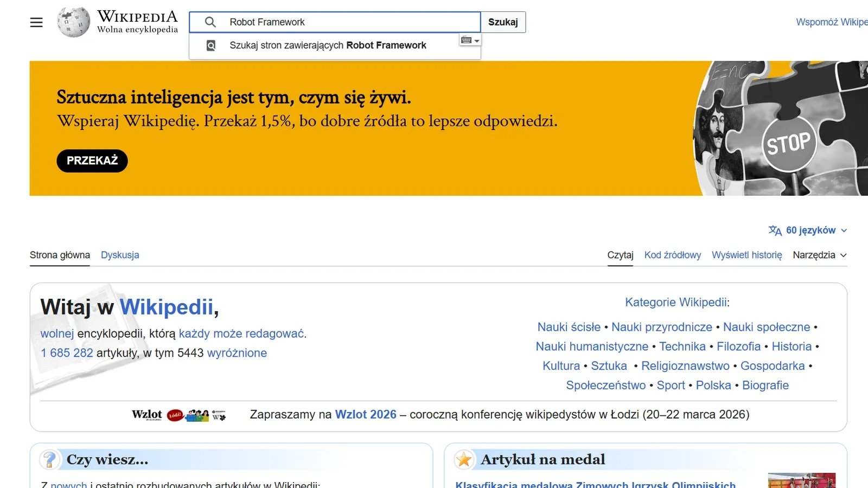Open the Kod źródłowy tab
The width and height of the screenshot is (868, 488).
tap(673, 255)
